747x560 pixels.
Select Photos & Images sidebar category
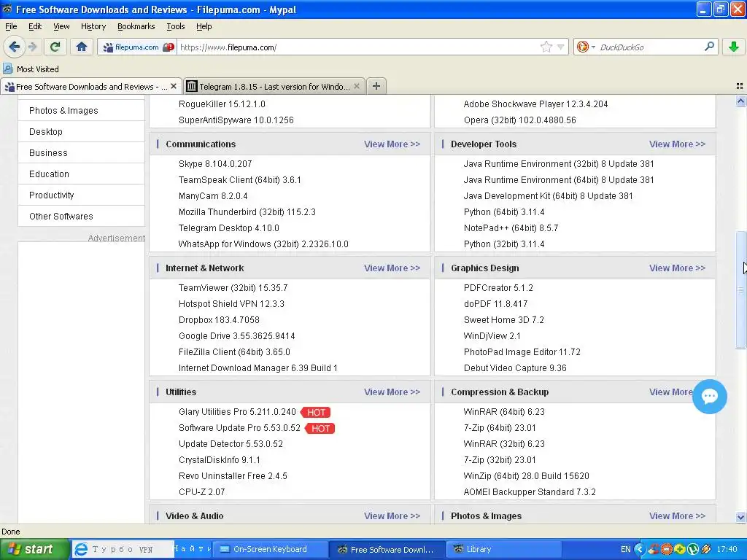82,111
